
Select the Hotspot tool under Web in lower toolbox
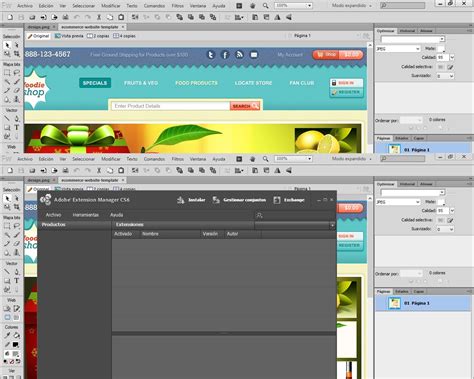coord(7,309)
